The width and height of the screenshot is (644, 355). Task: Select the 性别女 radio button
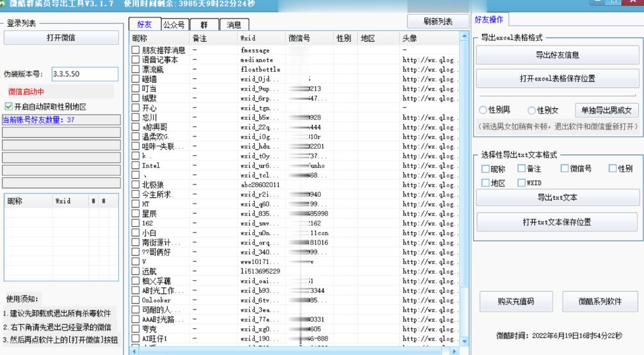click(531, 110)
